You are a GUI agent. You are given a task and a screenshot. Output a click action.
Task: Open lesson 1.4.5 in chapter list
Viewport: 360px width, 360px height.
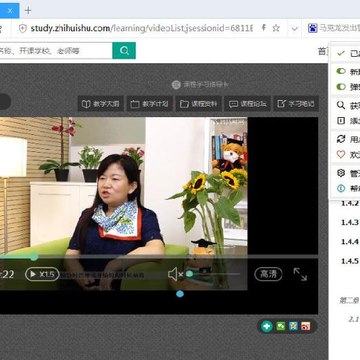(350, 261)
